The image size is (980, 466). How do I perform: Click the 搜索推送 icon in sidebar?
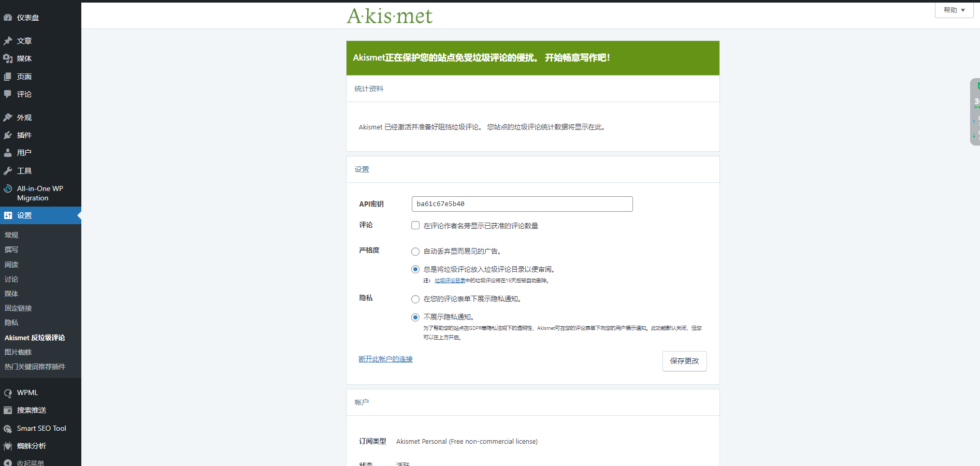8,411
